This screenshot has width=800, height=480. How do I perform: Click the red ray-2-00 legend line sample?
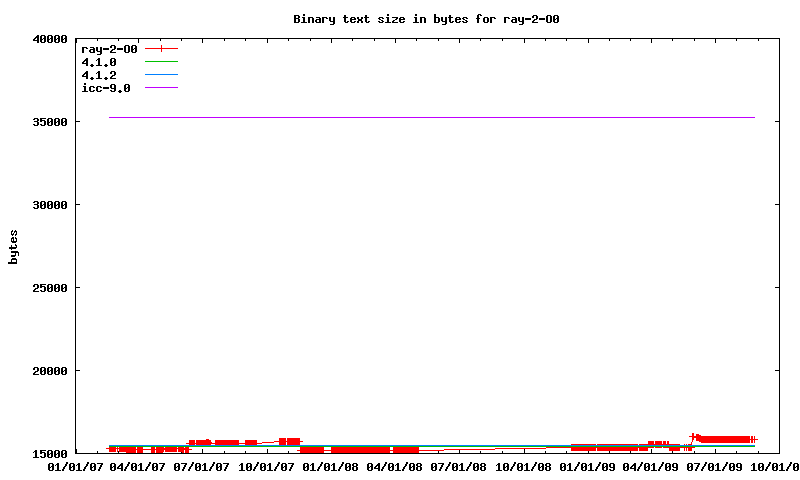point(161,49)
